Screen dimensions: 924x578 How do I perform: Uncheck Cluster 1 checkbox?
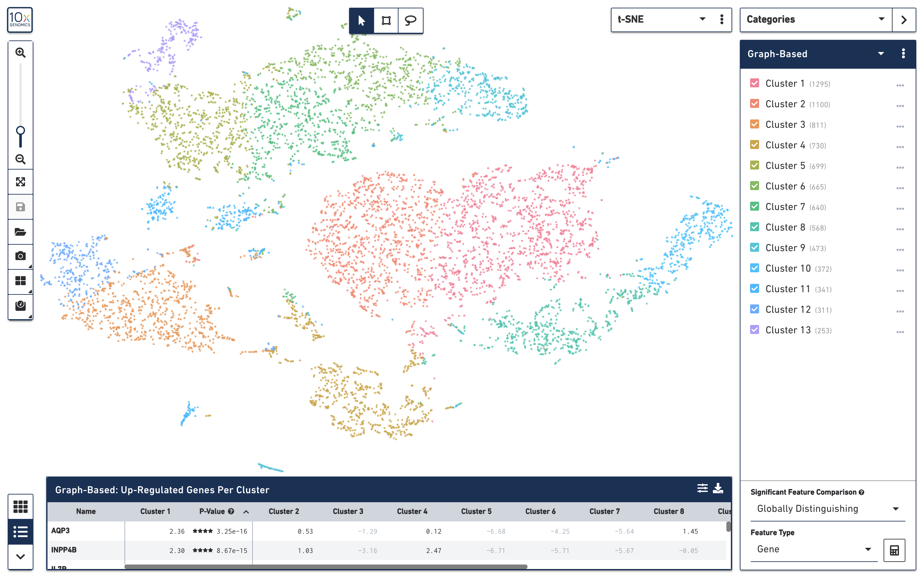coord(755,83)
